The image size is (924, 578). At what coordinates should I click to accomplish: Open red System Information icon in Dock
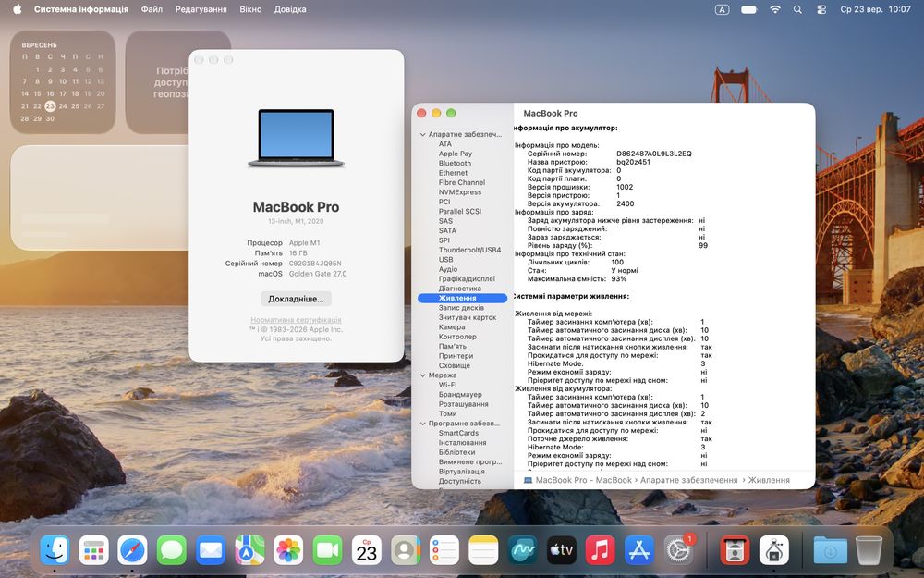735,550
